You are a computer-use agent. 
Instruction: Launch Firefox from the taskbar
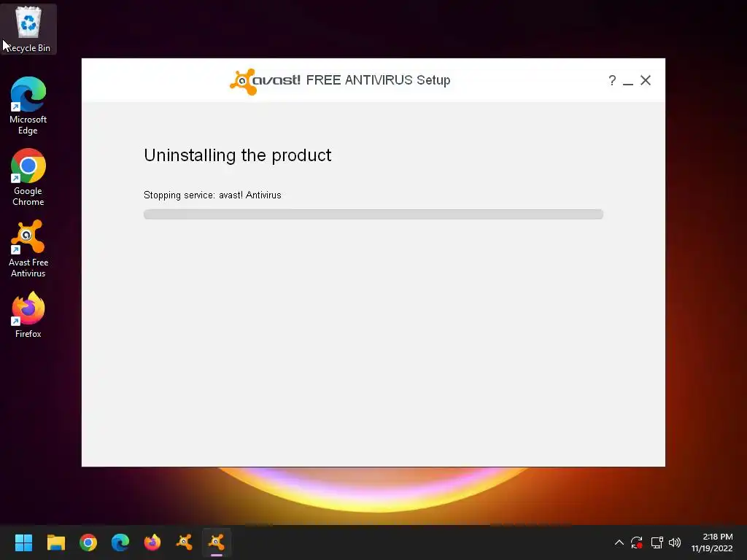coord(152,542)
